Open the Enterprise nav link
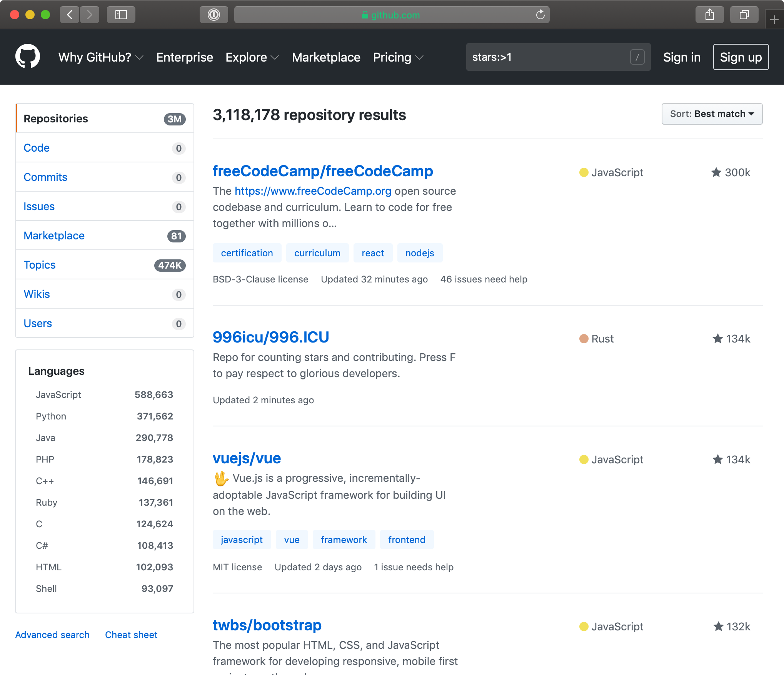 tap(185, 57)
